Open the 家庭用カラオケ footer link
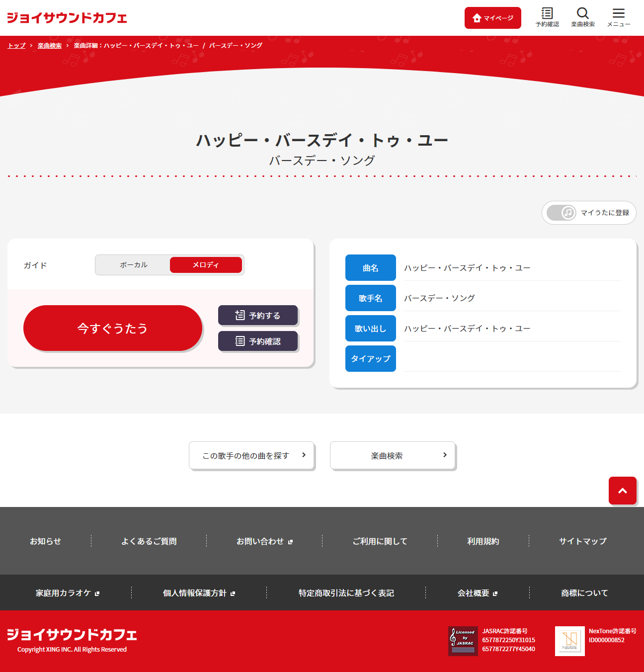 click(68, 593)
